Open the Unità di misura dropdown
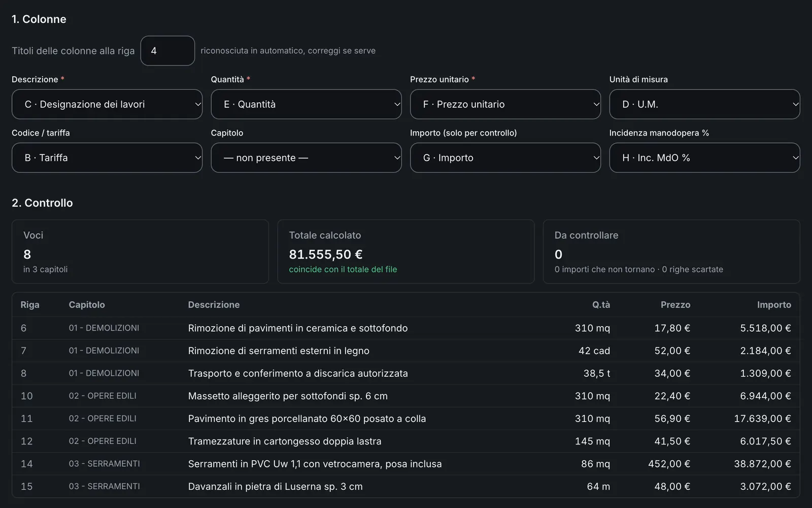This screenshot has width=812, height=508. click(x=704, y=104)
